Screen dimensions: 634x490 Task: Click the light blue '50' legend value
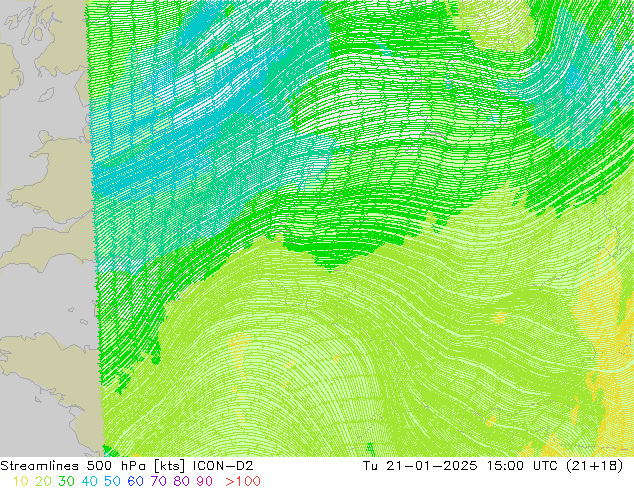point(112,481)
